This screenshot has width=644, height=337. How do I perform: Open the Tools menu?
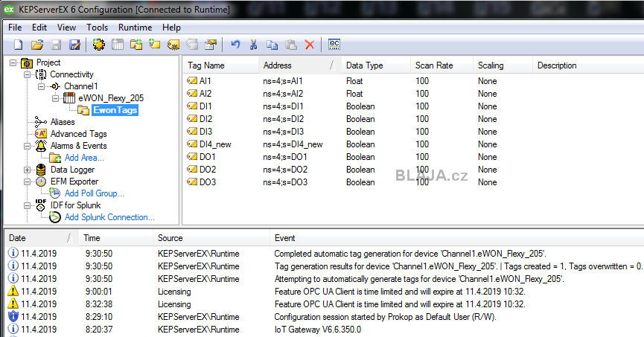pyautogui.click(x=97, y=28)
